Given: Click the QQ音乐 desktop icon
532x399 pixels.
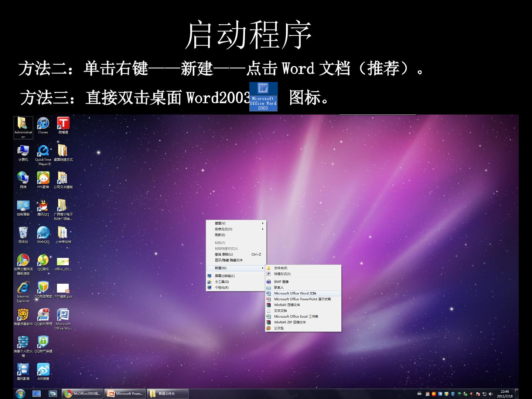Looking at the screenshot, I should [43, 262].
